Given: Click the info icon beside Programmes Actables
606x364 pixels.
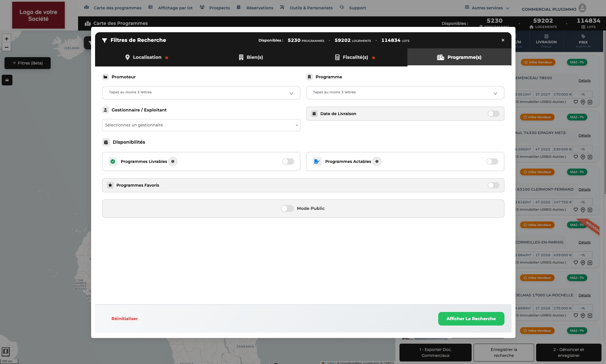Looking at the screenshot, I should pyautogui.click(x=377, y=161).
